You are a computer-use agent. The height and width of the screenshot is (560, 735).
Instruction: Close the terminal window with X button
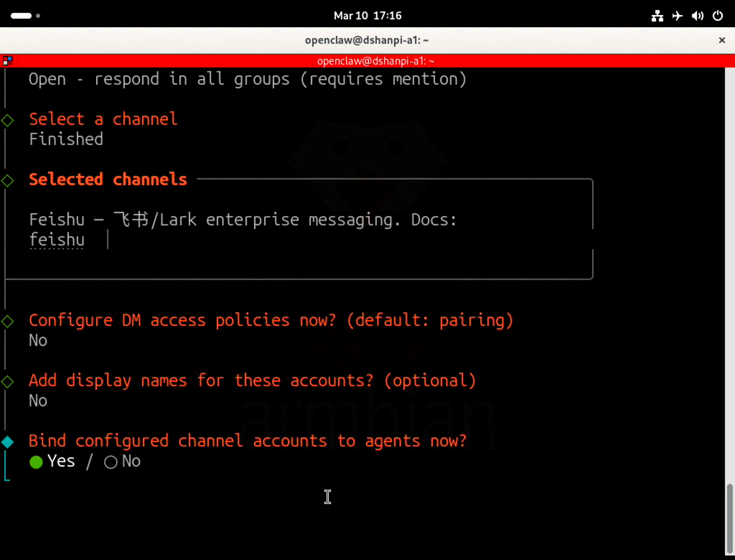(722, 40)
